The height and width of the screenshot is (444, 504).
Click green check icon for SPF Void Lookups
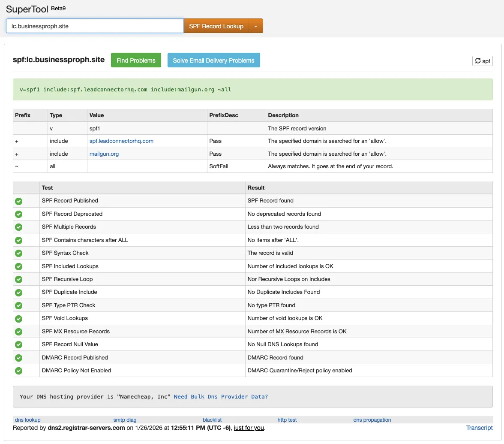[x=19, y=318]
